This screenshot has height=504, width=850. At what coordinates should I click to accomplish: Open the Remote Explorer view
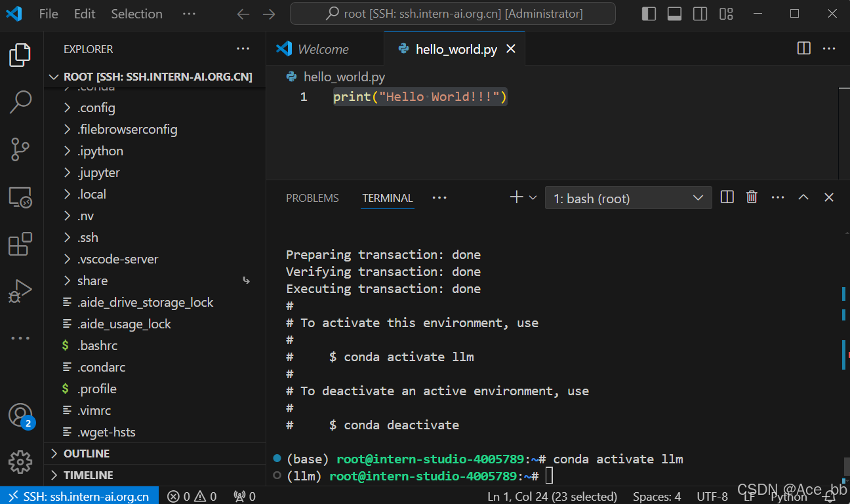[x=20, y=197]
